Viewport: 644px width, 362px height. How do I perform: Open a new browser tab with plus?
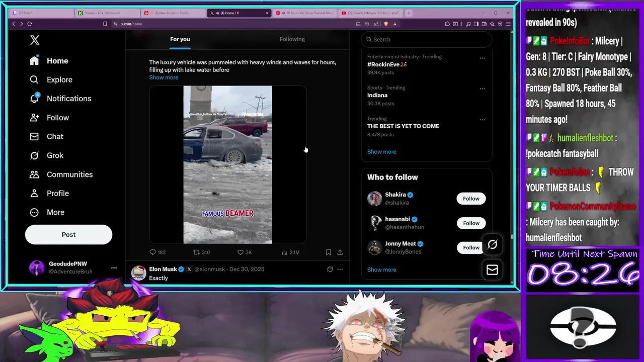(x=409, y=13)
